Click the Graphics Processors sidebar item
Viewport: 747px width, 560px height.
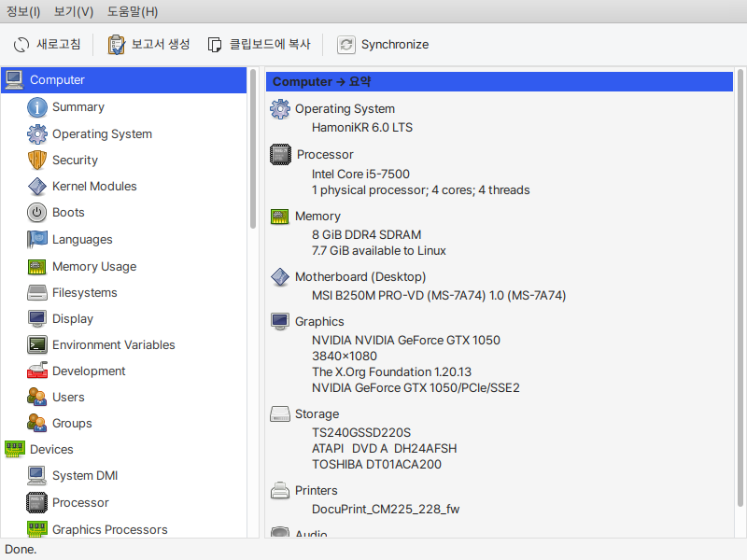pos(109,530)
